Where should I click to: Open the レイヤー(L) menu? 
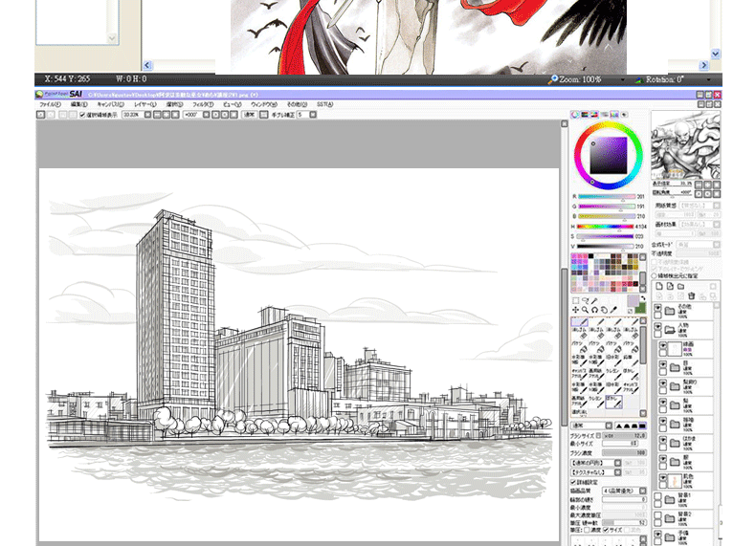145,103
